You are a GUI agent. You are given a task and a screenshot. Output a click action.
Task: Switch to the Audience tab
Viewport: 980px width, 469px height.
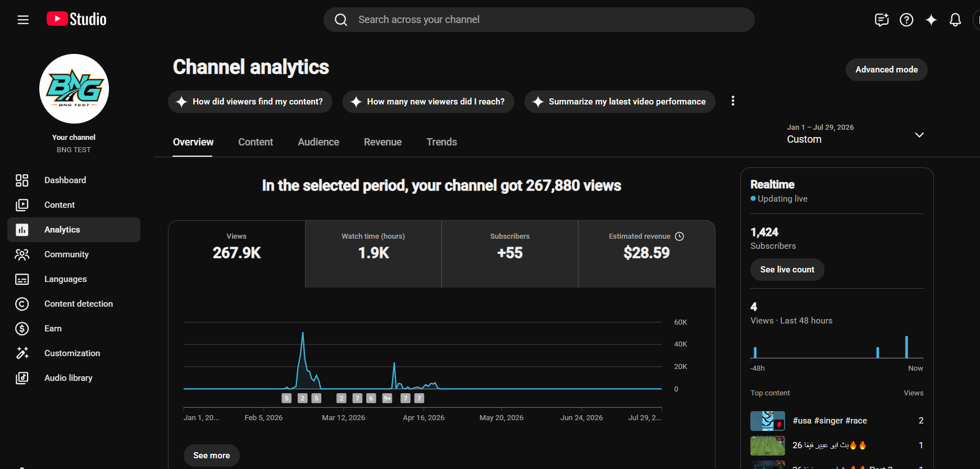tap(318, 142)
